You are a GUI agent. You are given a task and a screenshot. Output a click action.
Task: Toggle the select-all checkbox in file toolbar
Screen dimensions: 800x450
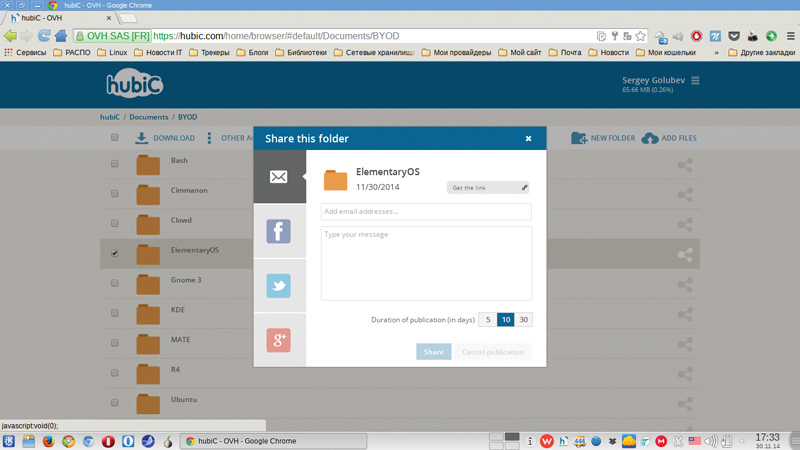point(114,137)
